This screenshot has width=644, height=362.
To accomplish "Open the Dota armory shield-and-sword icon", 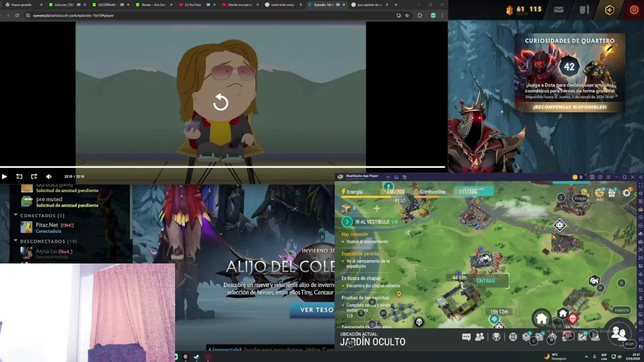I will (x=584, y=10).
